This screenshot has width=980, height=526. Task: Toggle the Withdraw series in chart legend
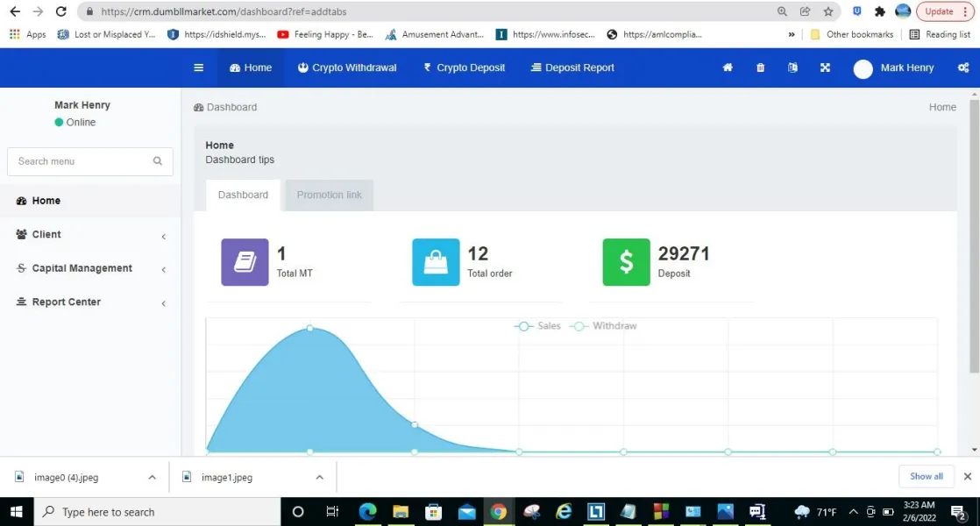pyautogui.click(x=604, y=326)
